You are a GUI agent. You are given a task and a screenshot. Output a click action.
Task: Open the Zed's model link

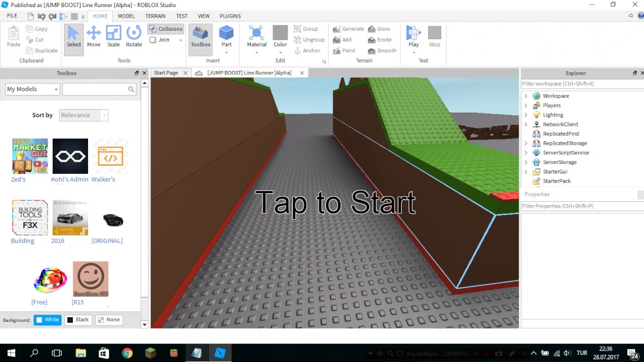coord(18,179)
